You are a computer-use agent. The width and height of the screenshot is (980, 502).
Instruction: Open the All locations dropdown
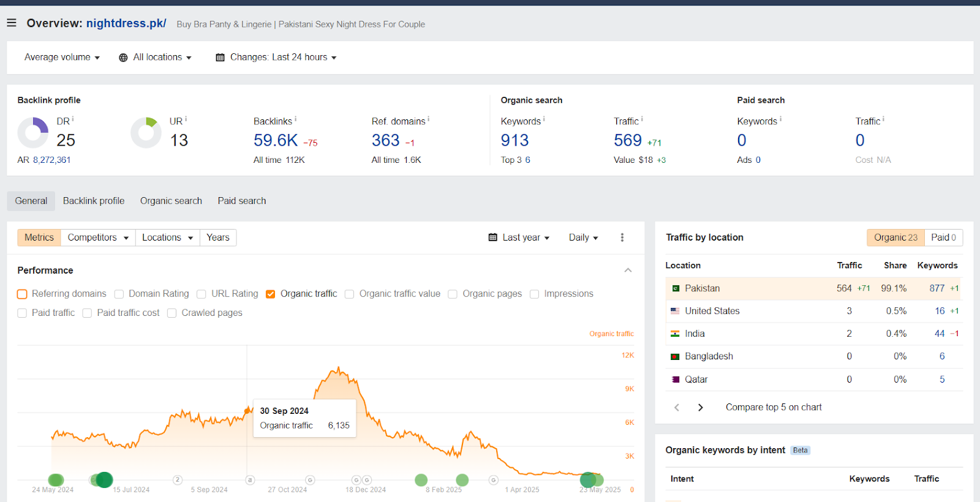pyautogui.click(x=156, y=58)
